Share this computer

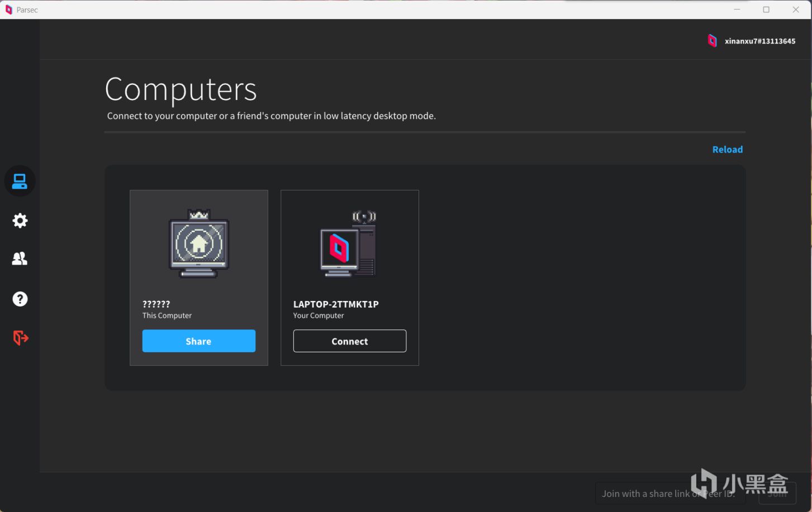(199, 341)
